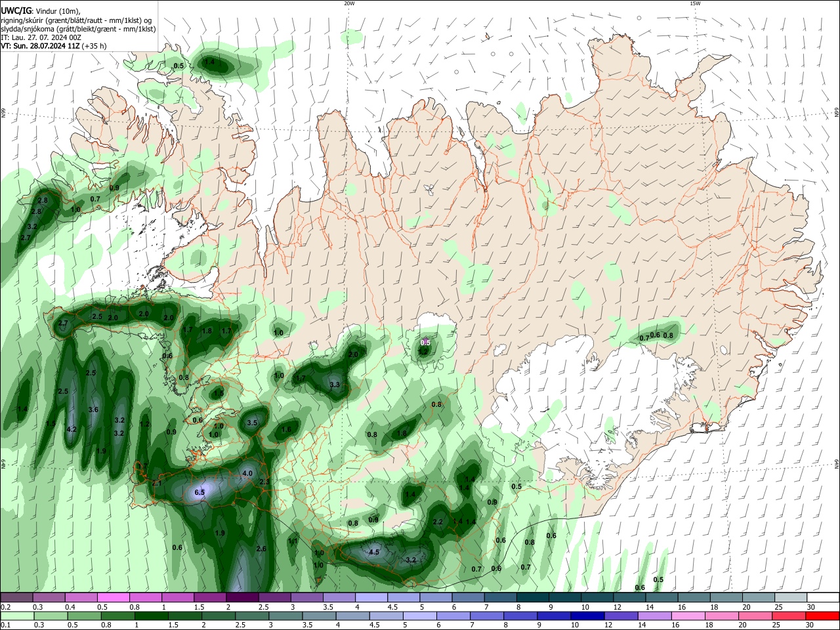Click the 6.5 peak precipitation value
This screenshot has width=840, height=630.
pos(200,492)
